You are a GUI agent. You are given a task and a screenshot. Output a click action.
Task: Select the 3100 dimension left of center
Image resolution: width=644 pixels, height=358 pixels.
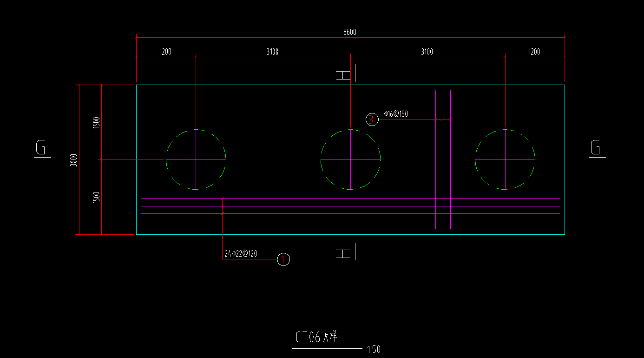(x=273, y=52)
